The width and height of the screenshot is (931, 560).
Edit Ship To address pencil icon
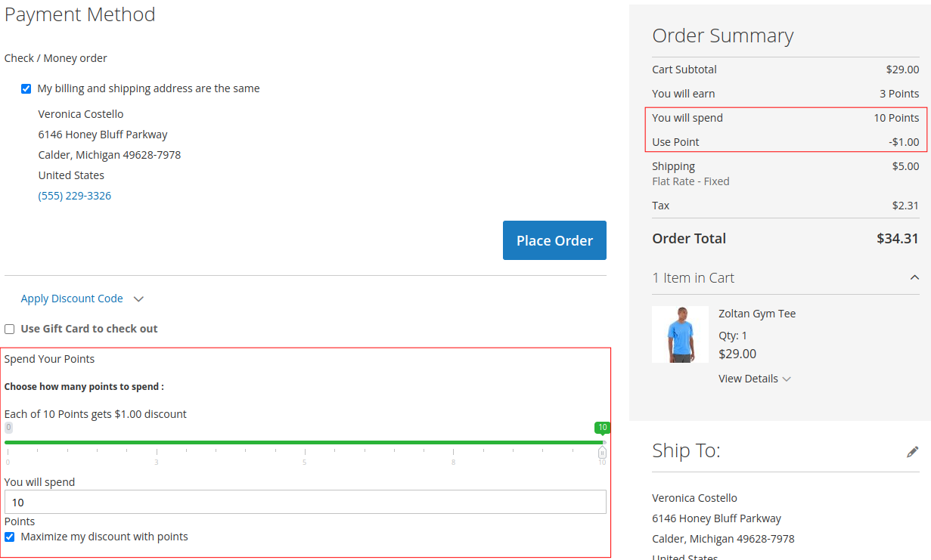[x=913, y=451]
